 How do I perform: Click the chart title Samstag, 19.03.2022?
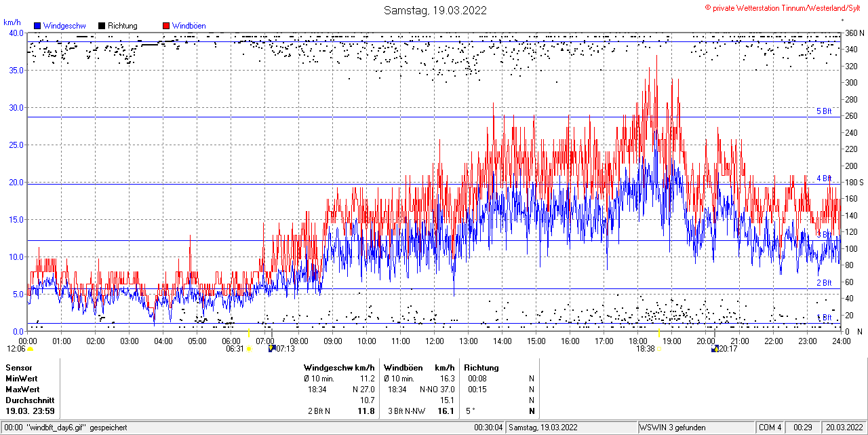(x=435, y=10)
